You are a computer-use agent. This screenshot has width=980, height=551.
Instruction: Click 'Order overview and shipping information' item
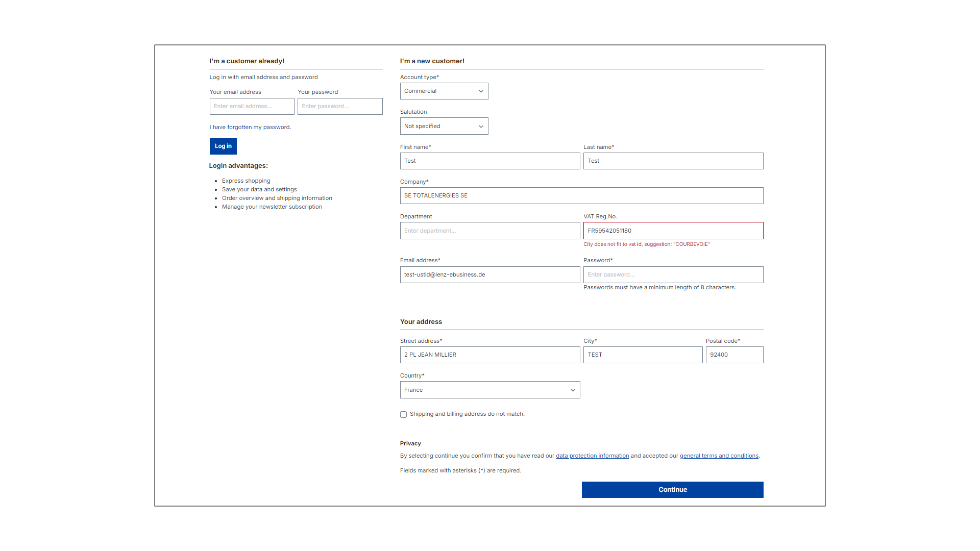click(x=277, y=198)
